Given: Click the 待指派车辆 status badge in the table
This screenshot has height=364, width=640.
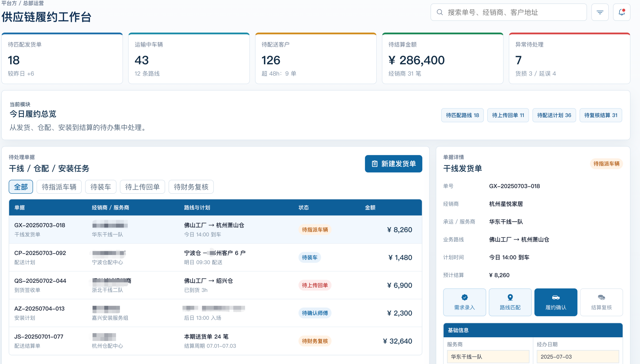Looking at the screenshot, I should tap(315, 229).
